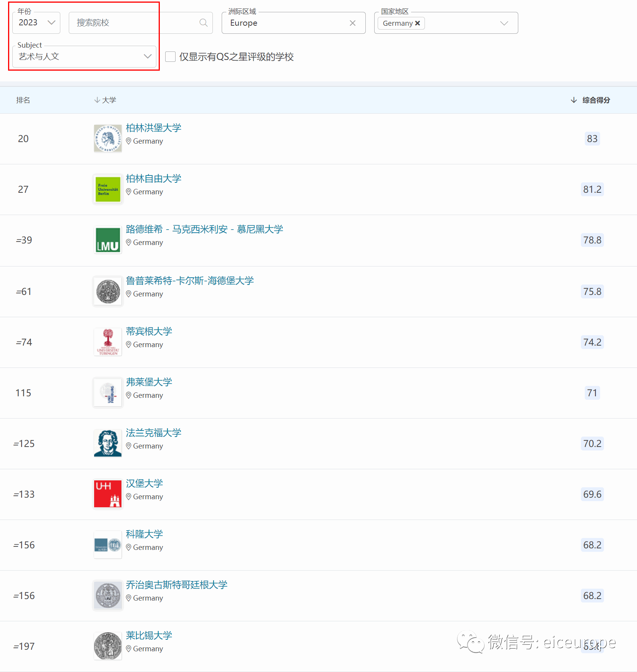Click rank =61 for 海德堡大学

click(x=24, y=291)
